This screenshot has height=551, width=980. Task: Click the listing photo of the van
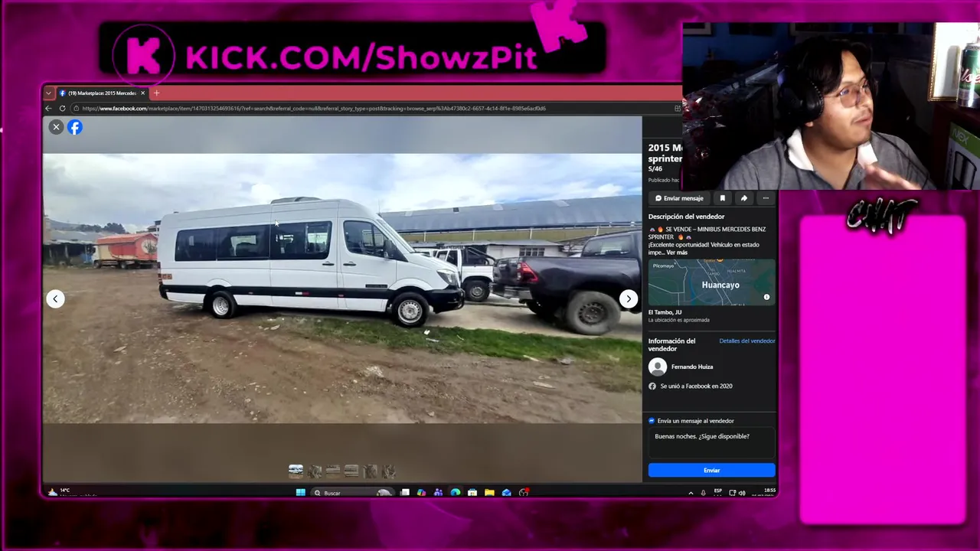tap(342, 289)
